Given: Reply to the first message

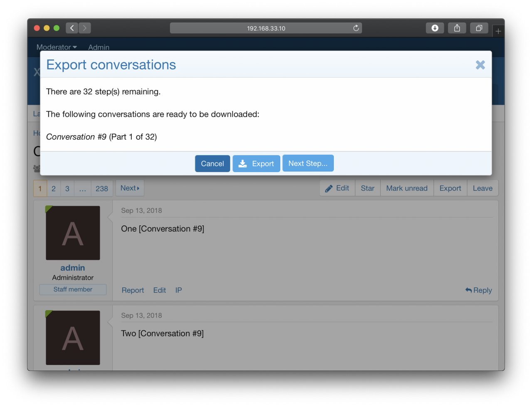Looking at the screenshot, I should [x=478, y=290].
